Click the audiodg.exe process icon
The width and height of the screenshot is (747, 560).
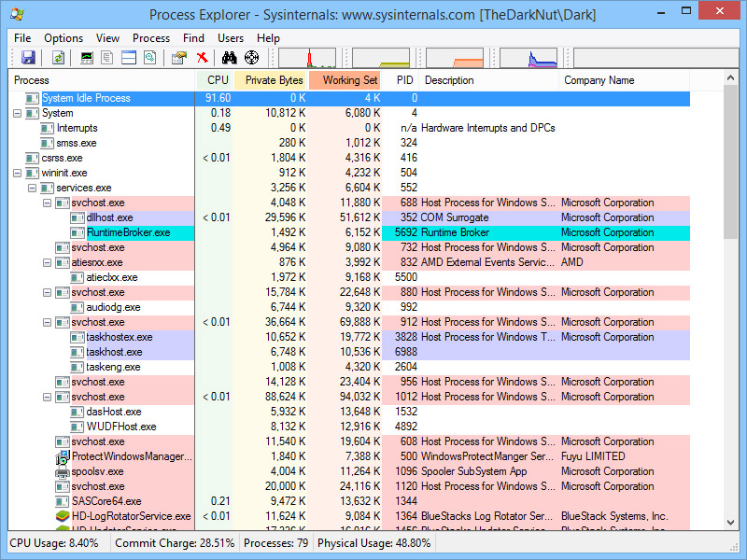(78, 308)
